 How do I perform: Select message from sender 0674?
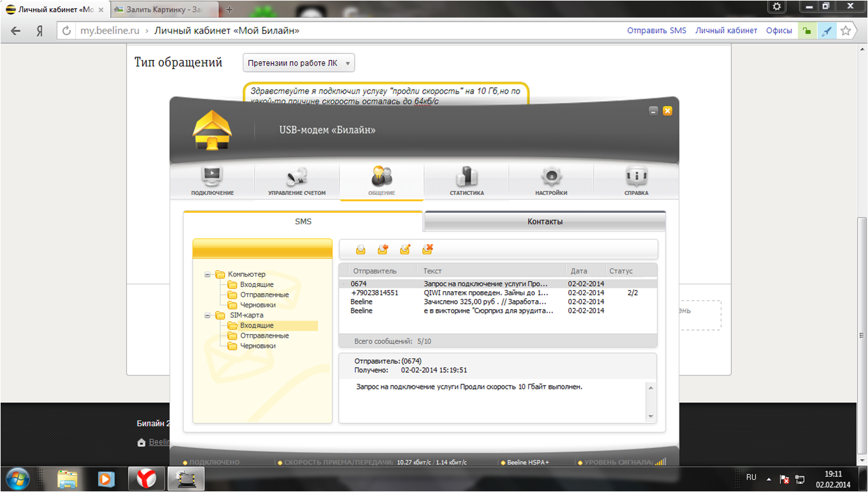click(x=498, y=284)
